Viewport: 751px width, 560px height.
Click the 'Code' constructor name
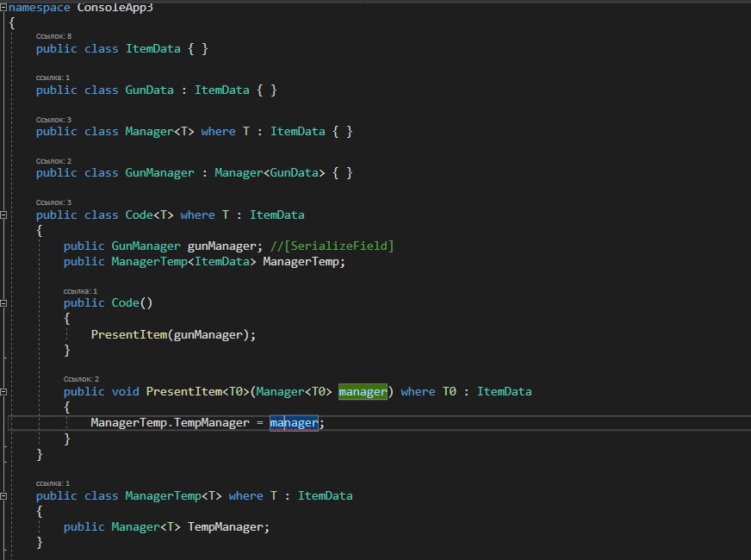126,303
